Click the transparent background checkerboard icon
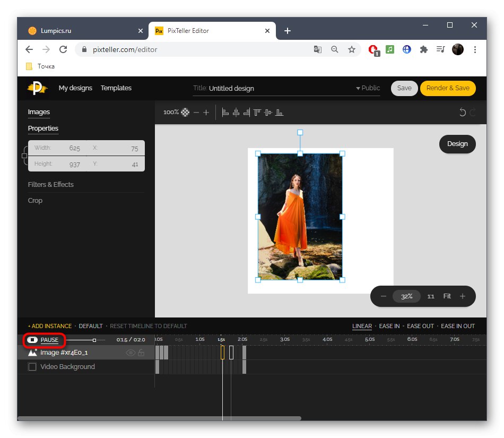This screenshot has height=438, width=504. tap(184, 112)
